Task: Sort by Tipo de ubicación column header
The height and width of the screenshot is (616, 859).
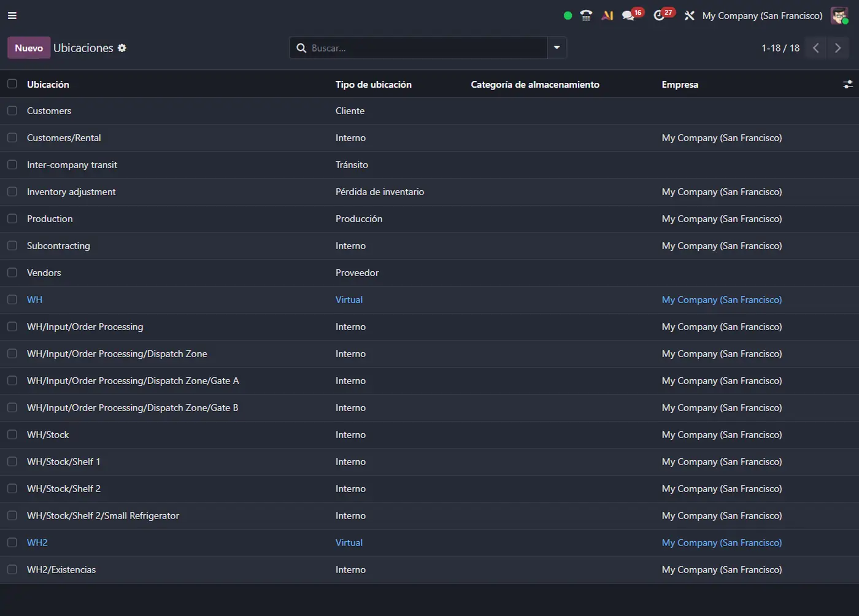Action: point(373,85)
